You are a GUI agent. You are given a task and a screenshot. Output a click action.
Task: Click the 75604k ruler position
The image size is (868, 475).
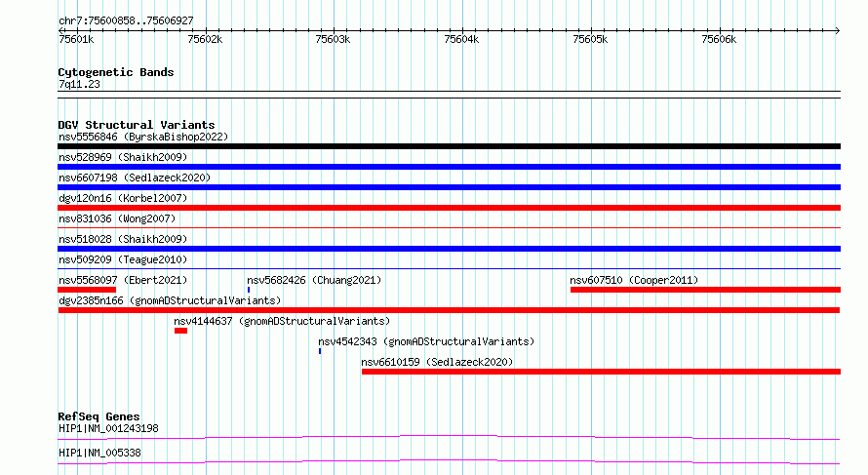pyautogui.click(x=461, y=39)
